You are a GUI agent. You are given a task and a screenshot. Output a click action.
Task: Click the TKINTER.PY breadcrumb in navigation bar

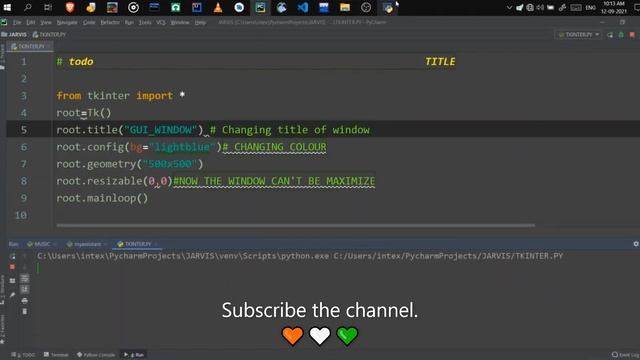[x=49, y=35]
